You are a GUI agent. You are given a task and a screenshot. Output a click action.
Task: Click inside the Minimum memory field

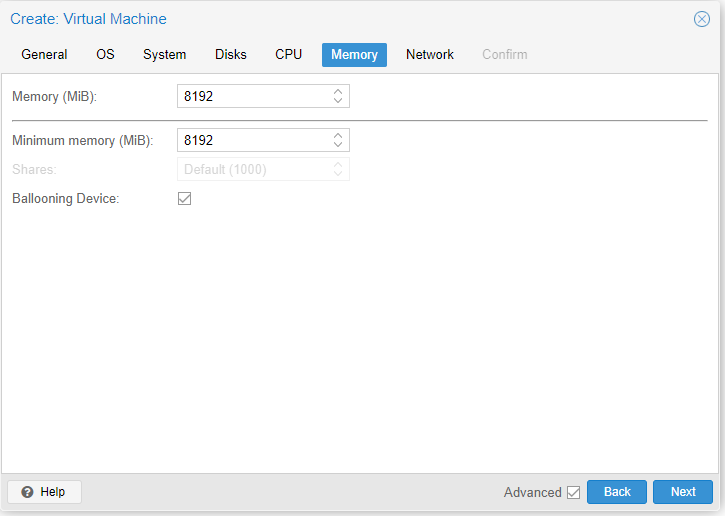point(252,141)
